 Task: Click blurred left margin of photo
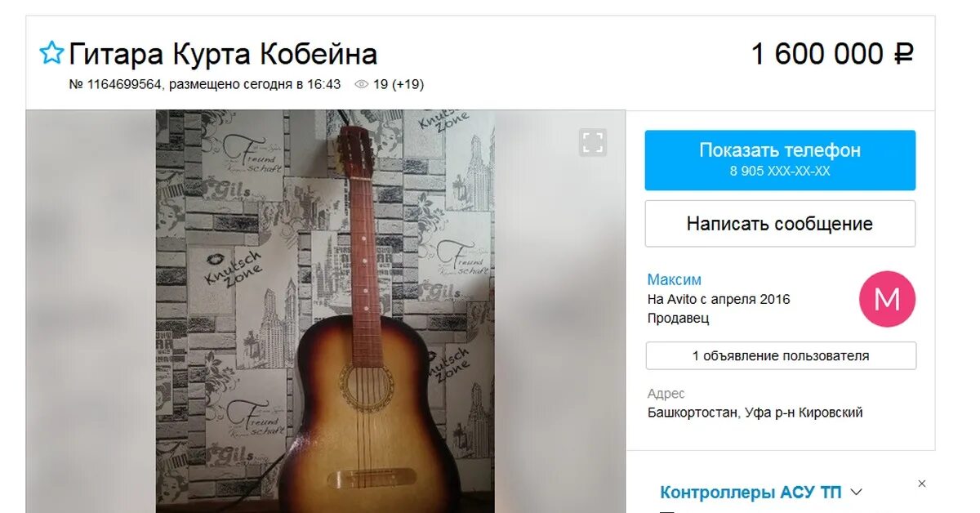point(91,311)
